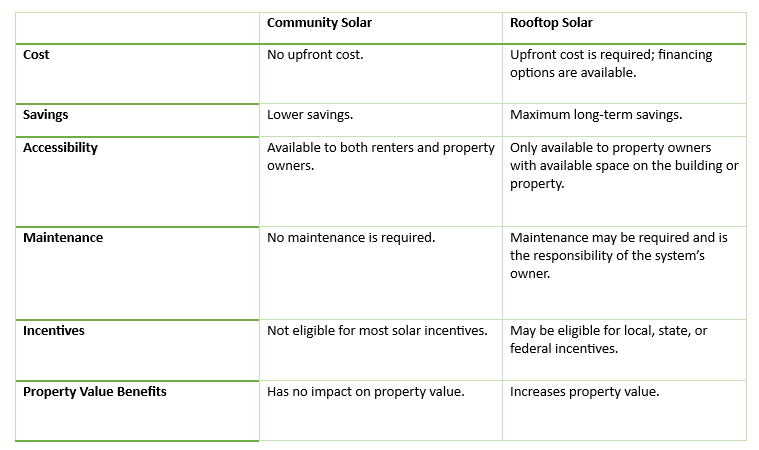Click the "Maximum long-term savings." cell
The height and width of the screenshot is (450, 759).
click(596, 115)
